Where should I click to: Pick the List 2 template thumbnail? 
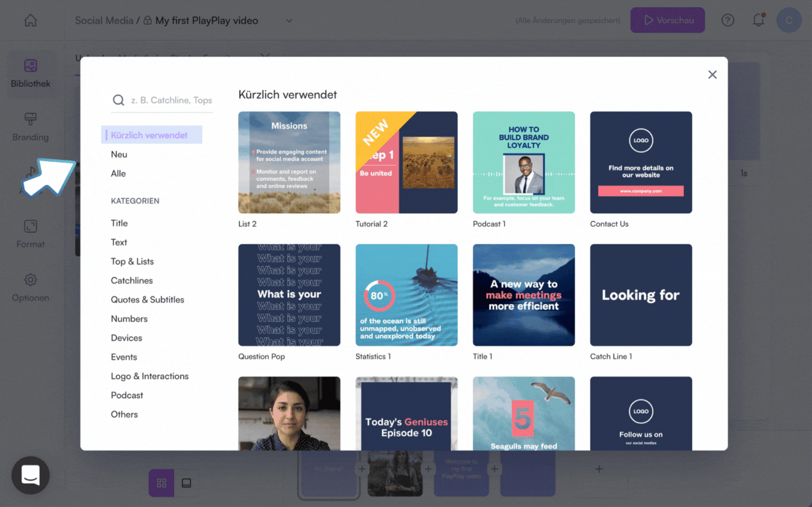tap(289, 162)
